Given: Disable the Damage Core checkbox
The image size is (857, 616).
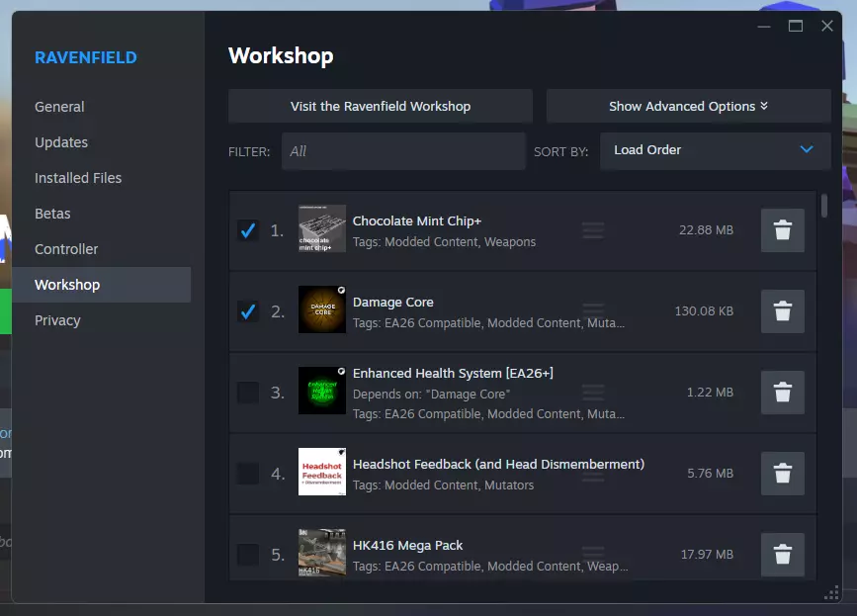Looking at the screenshot, I should 247,311.
